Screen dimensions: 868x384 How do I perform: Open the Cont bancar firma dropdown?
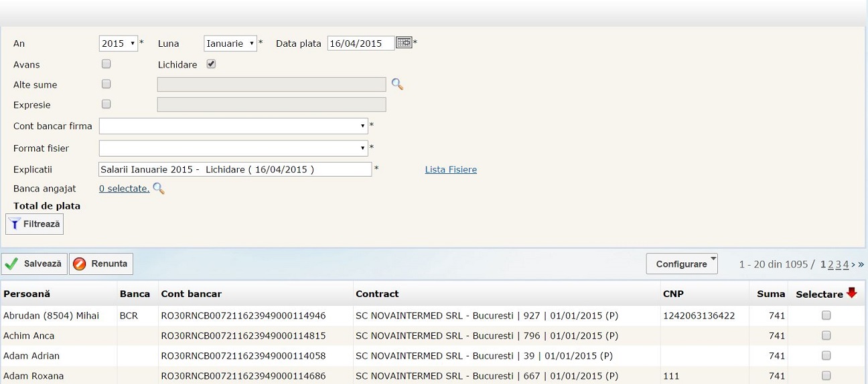(x=233, y=126)
